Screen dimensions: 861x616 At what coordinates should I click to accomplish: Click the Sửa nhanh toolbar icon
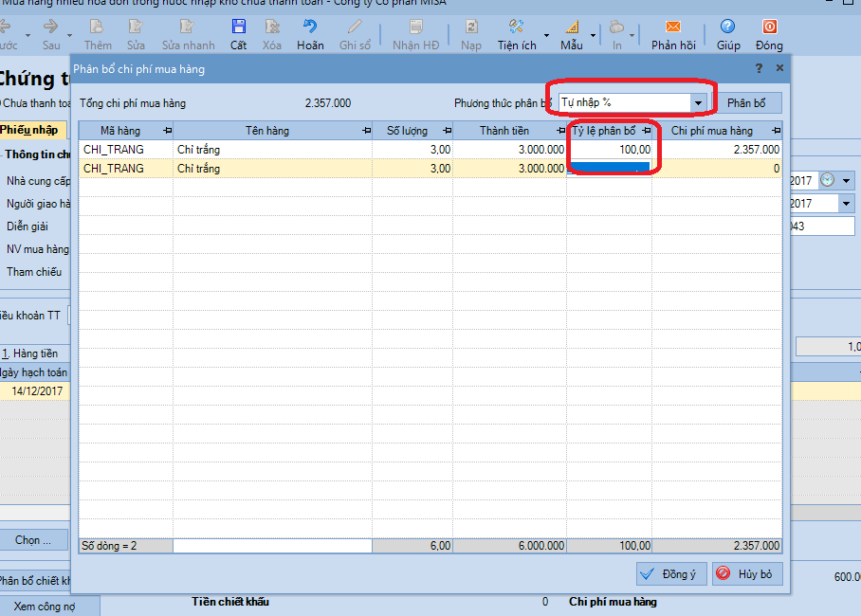(x=187, y=27)
